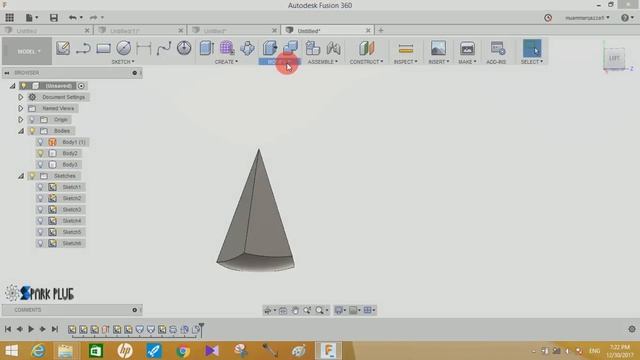
Task: Open the File menu dropdown
Action: tap(31, 18)
